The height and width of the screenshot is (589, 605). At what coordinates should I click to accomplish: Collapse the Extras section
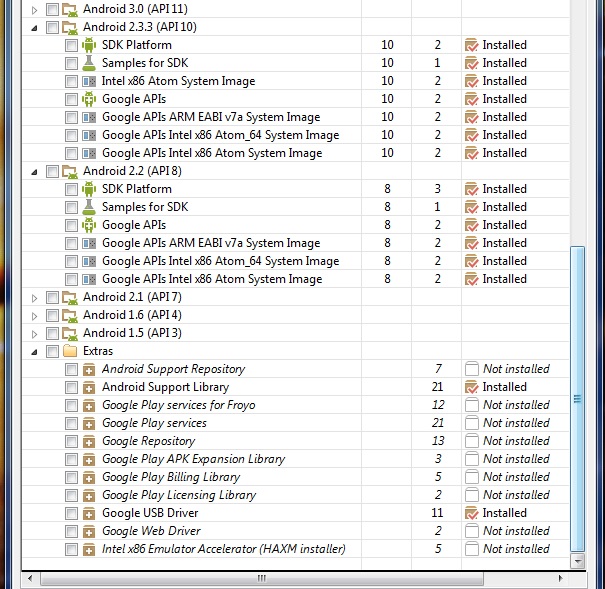35,351
